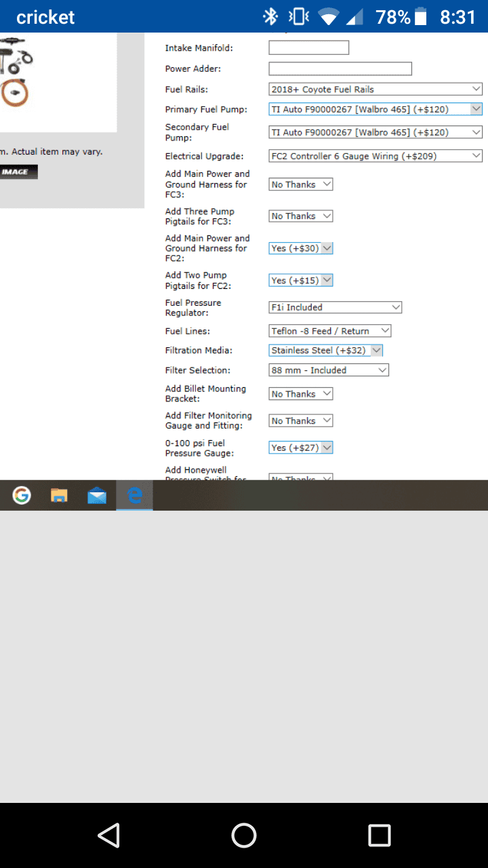Open Google app in the taskbar
This screenshot has height=868, width=488.
[x=22, y=496]
